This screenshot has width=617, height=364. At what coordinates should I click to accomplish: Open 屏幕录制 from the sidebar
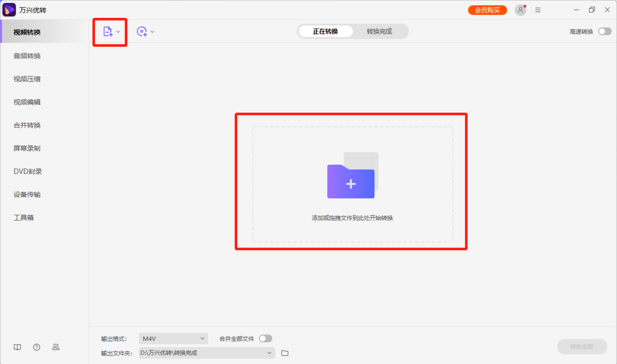point(27,148)
